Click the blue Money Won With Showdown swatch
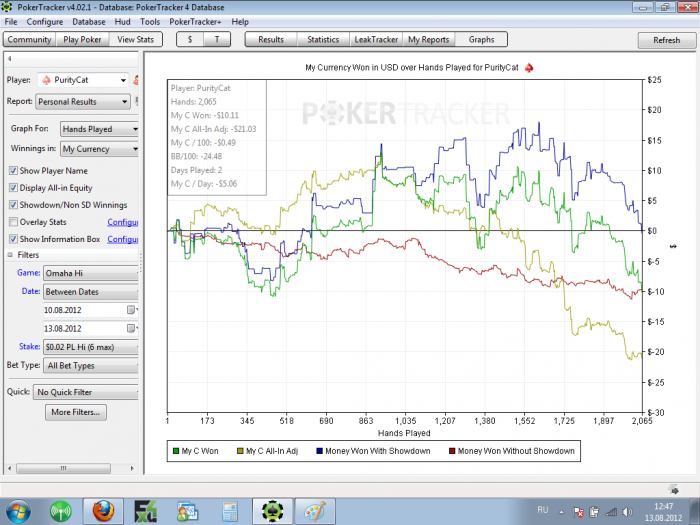700x525 pixels. [x=319, y=451]
